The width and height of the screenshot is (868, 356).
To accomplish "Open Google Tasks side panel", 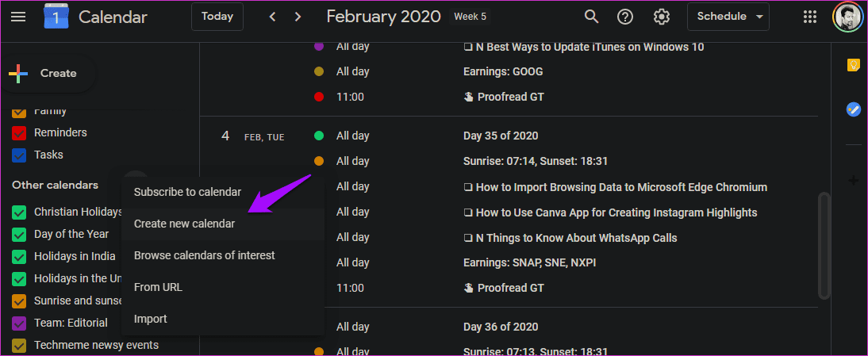I will [x=853, y=109].
